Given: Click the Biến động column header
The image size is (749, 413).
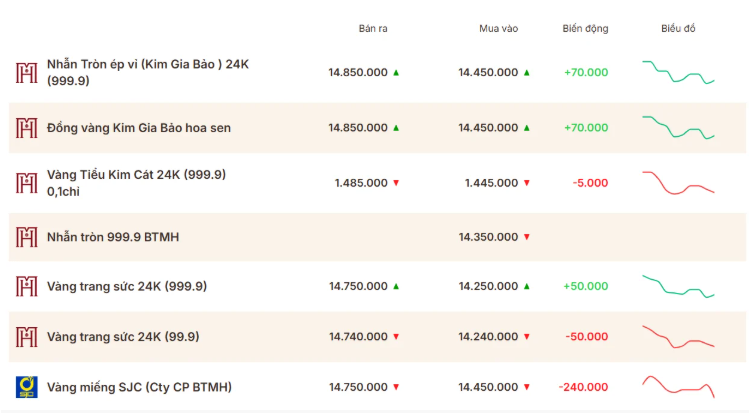Looking at the screenshot, I should [585, 29].
